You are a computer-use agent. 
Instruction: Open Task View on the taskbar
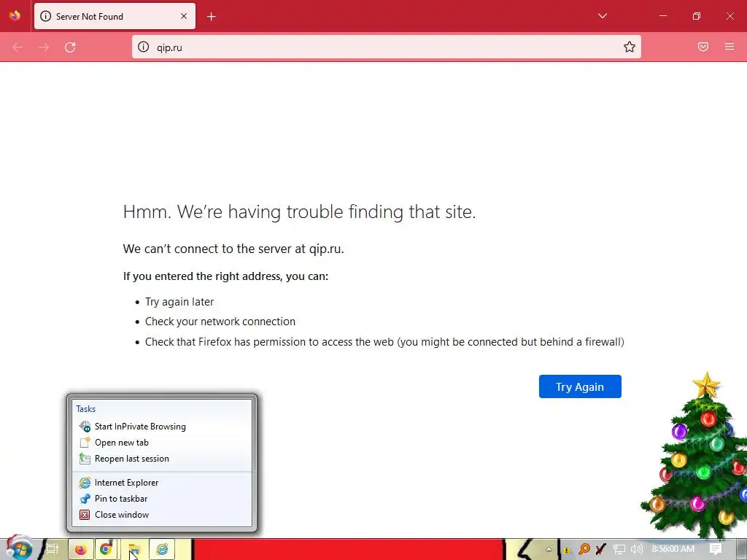[52, 550]
